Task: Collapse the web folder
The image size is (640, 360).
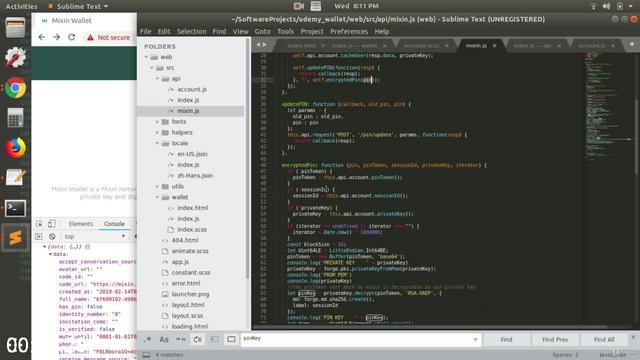Action: pyautogui.click(x=146, y=57)
